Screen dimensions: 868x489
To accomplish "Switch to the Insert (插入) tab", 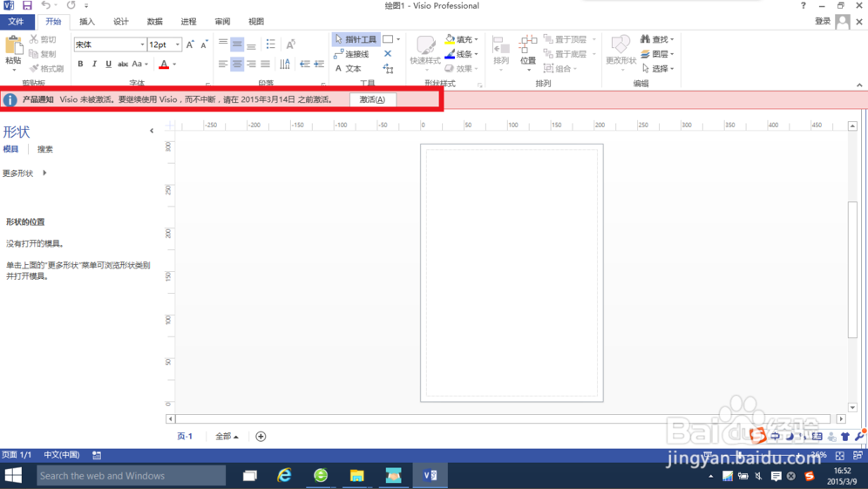I will pyautogui.click(x=87, y=22).
